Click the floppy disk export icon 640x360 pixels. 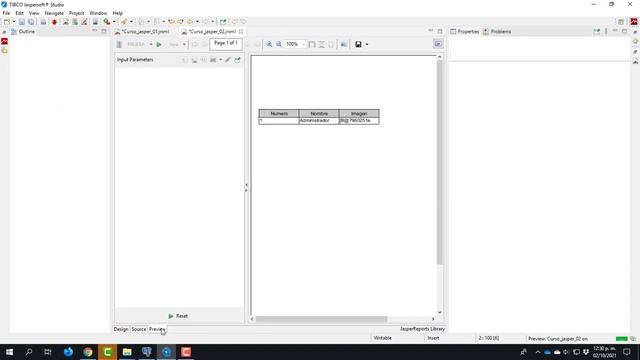(358, 44)
